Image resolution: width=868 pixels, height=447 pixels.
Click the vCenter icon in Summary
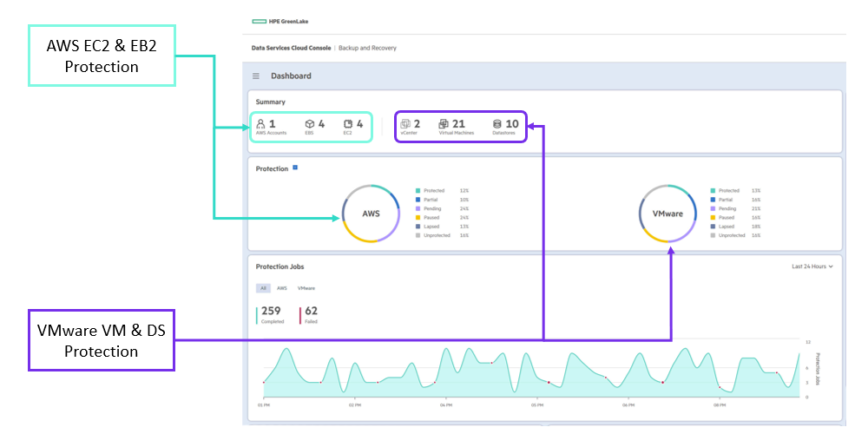405,124
